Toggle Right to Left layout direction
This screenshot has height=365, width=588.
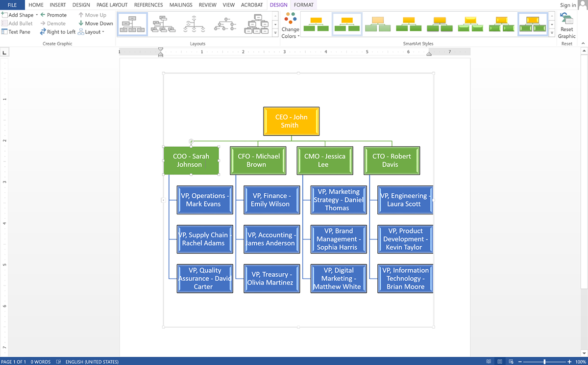coord(58,32)
